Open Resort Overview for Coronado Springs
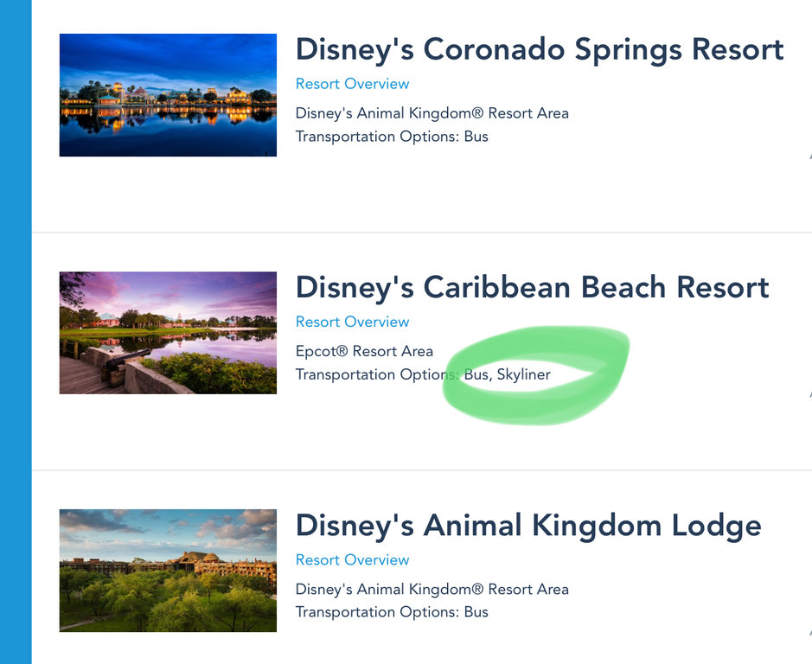Viewport: 812px width, 664px height. click(x=352, y=84)
